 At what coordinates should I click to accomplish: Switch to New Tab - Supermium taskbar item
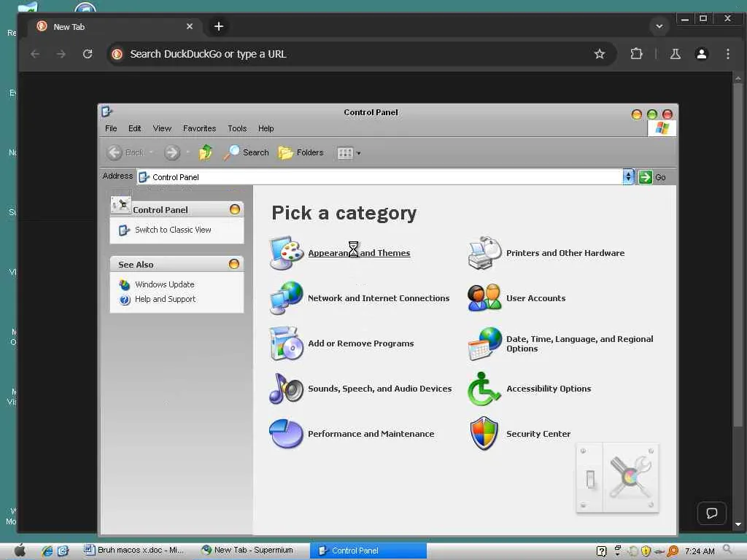pos(247,551)
